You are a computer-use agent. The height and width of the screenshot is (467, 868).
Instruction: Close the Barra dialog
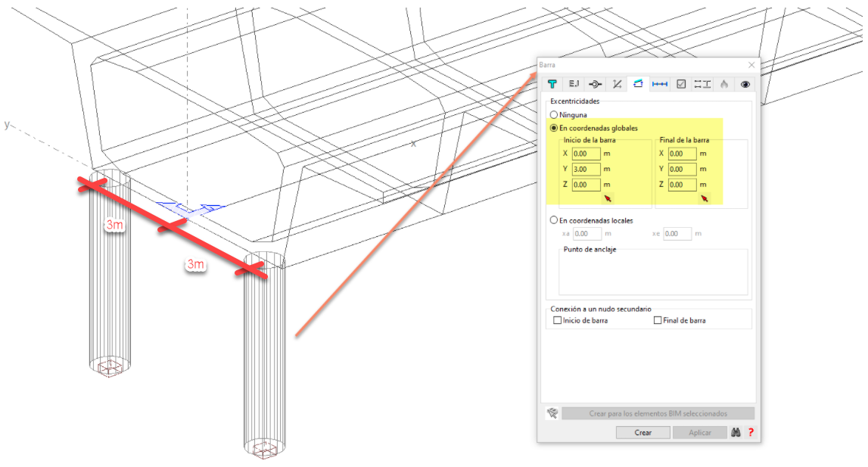point(751,65)
